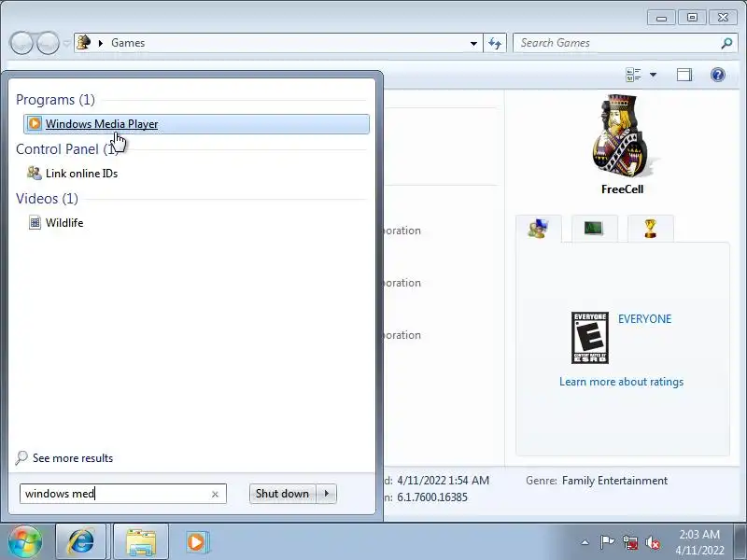Click the Games folder icon in the address bar

pos(84,42)
